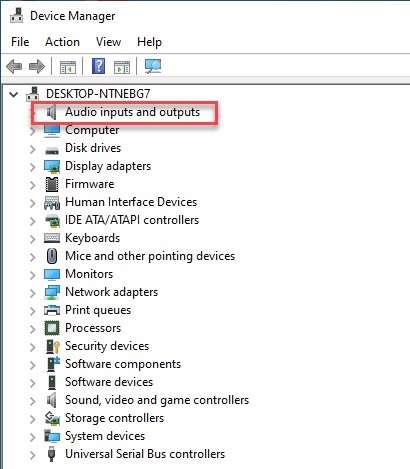The height and width of the screenshot is (469, 410).
Task: Select the Human Interface Devices entry
Action: coord(131,202)
